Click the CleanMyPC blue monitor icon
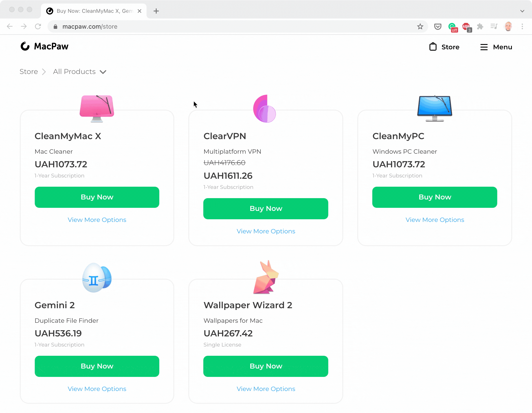This screenshot has height=413, width=532. [435, 108]
